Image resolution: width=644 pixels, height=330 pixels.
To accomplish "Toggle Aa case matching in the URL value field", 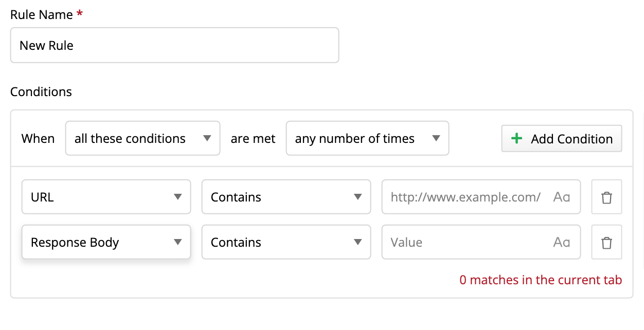I will pyautogui.click(x=561, y=197).
